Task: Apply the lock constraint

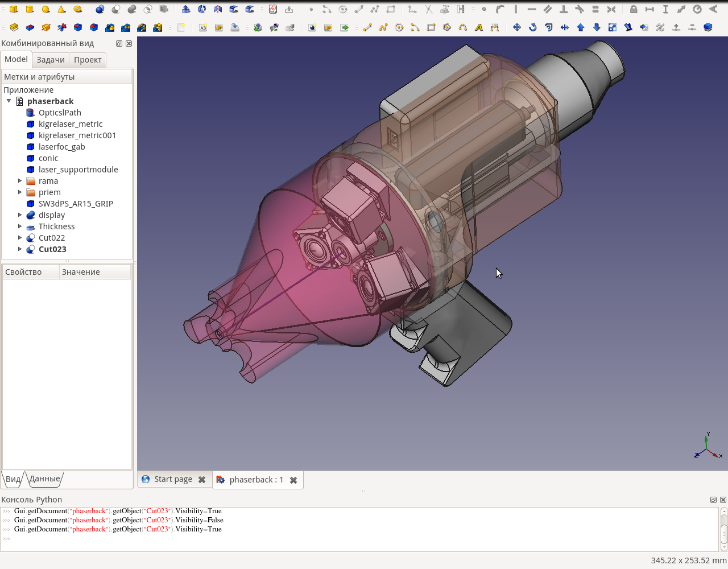Action: click(634, 9)
